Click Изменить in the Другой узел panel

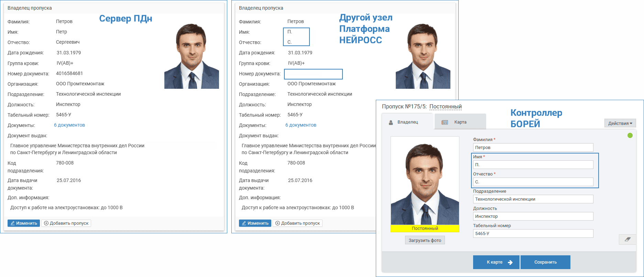(x=255, y=223)
